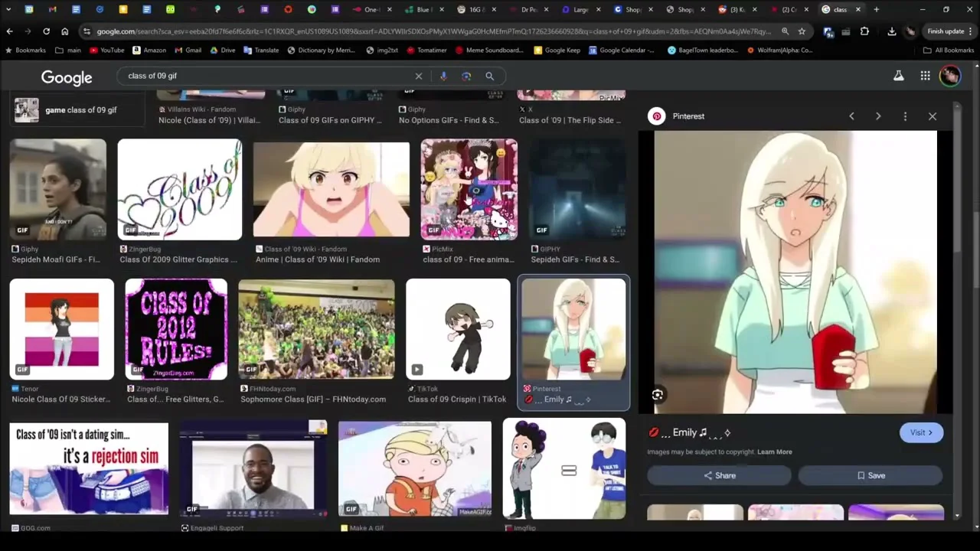Screen dimensions: 980x551
Task: Open the YouTube bookmark
Action: tap(106, 50)
